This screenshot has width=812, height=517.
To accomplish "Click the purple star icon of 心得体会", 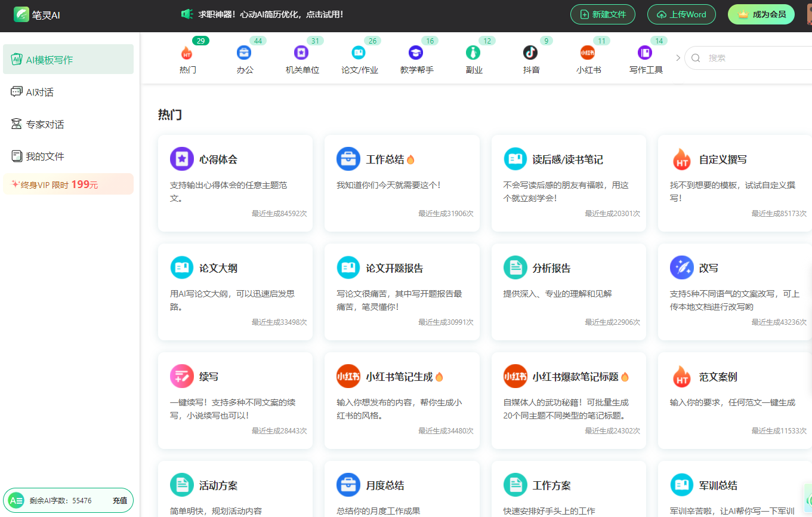I will pyautogui.click(x=181, y=159).
